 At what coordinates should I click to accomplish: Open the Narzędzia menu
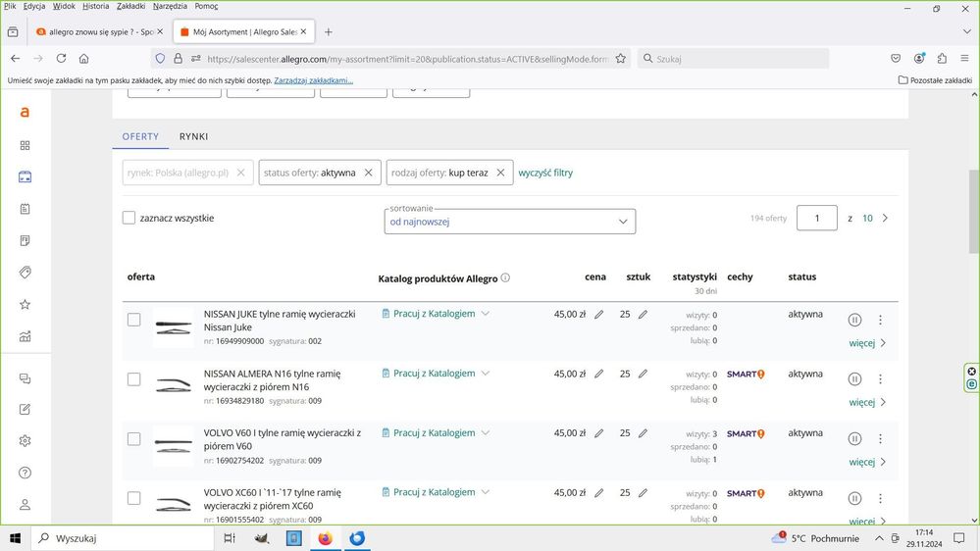(x=170, y=6)
